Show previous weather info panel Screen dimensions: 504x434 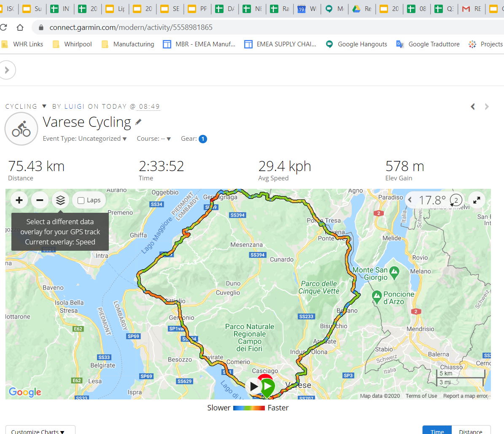[x=410, y=200]
